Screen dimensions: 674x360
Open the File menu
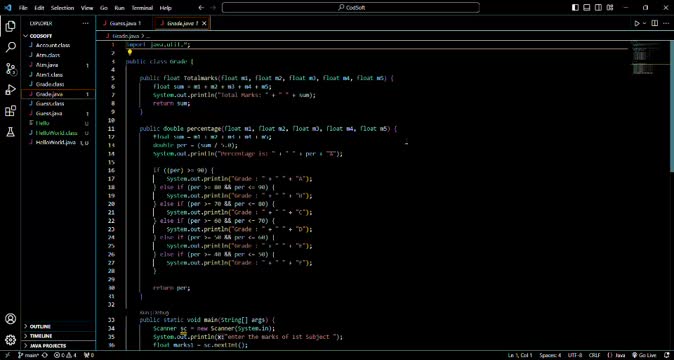[x=23, y=8]
